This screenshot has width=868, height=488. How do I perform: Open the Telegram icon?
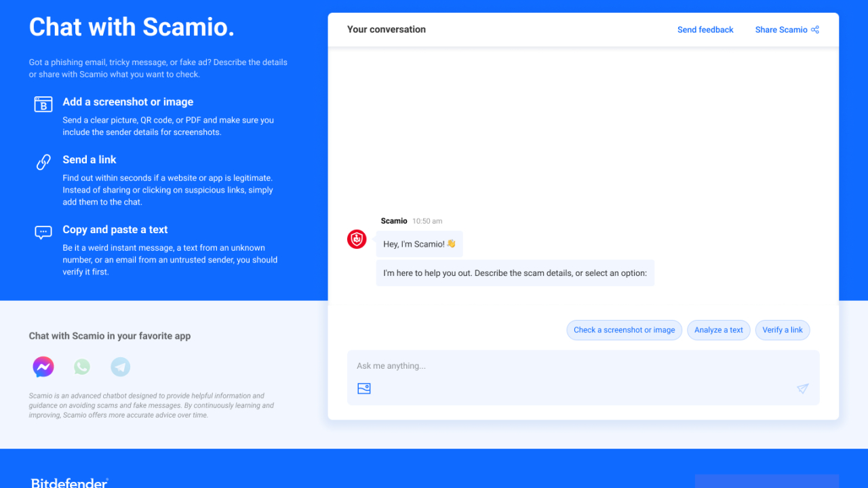coord(120,367)
